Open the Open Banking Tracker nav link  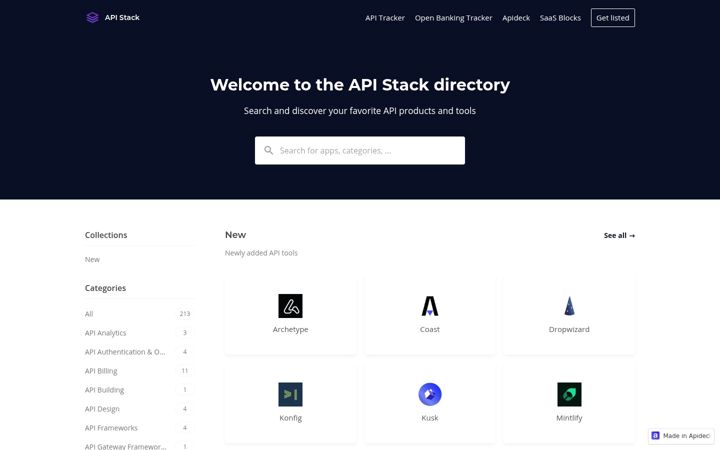[x=453, y=18]
